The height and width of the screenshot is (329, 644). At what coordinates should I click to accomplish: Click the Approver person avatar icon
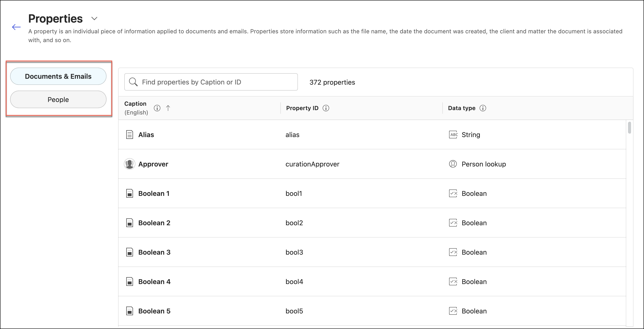(x=130, y=164)
